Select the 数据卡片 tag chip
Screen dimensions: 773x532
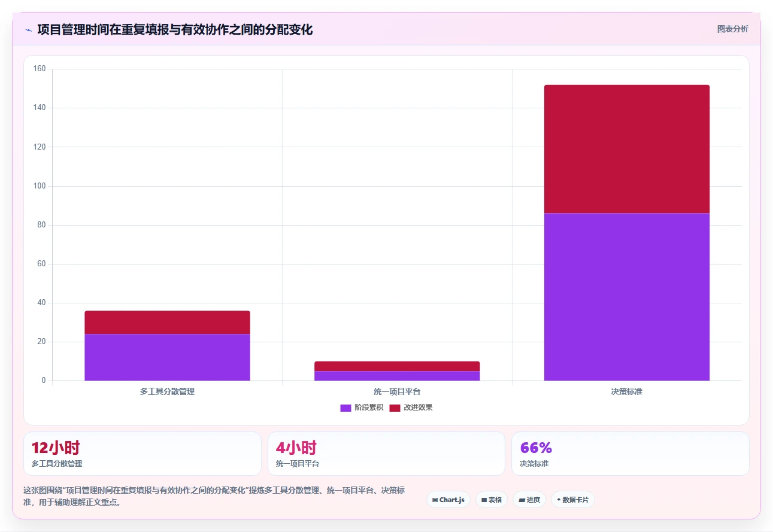[x=572, y=500]
